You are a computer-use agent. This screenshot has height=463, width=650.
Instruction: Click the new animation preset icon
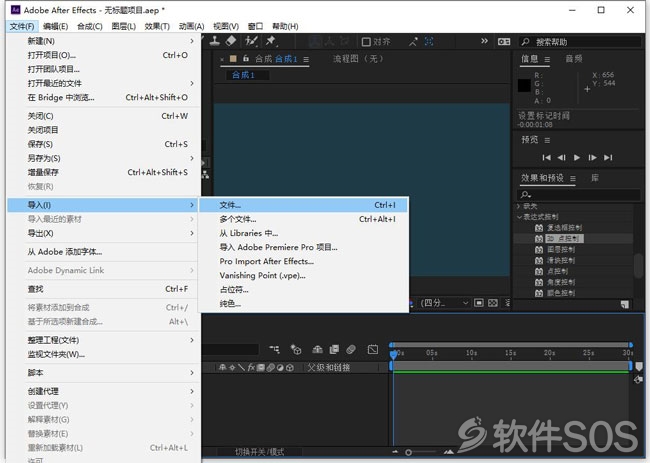click(625, 305)
